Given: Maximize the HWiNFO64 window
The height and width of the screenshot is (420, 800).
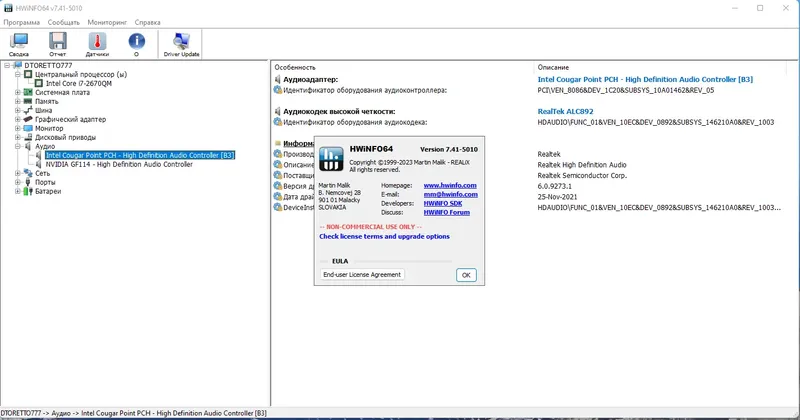Looking at the screenshot, I should [760, 8].
